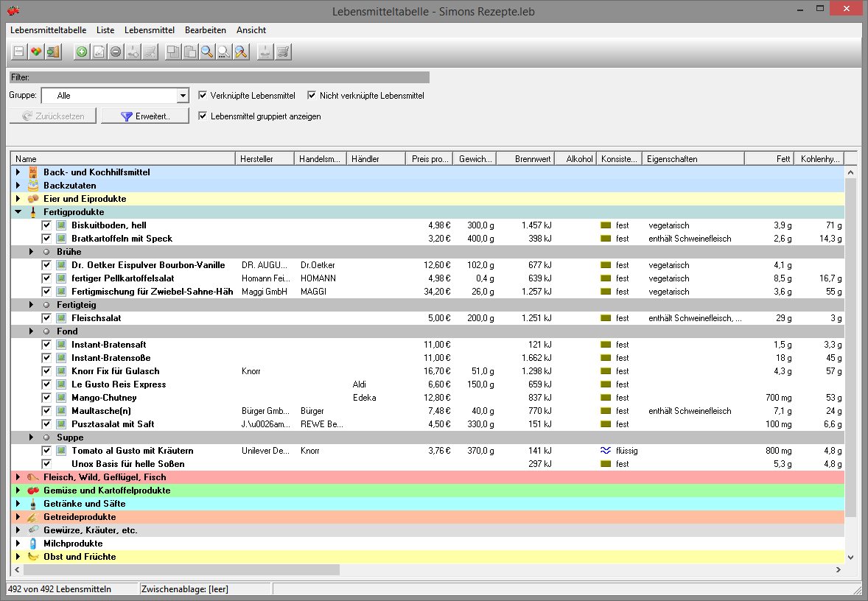This screenshot has width=868, height=601.
Task: Toggle Lebensmittel gruppiert anzeigen checkbox
Action: 203,116
